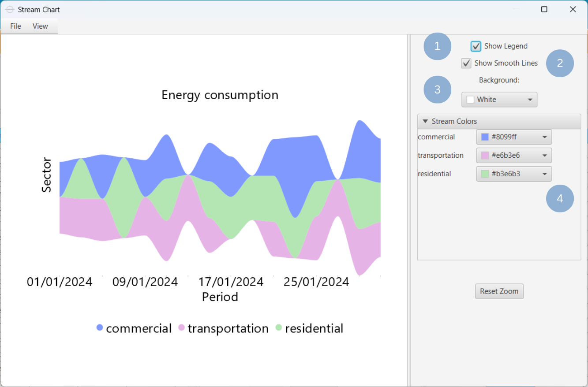Click numbered callout circle 3

point(437,89)
